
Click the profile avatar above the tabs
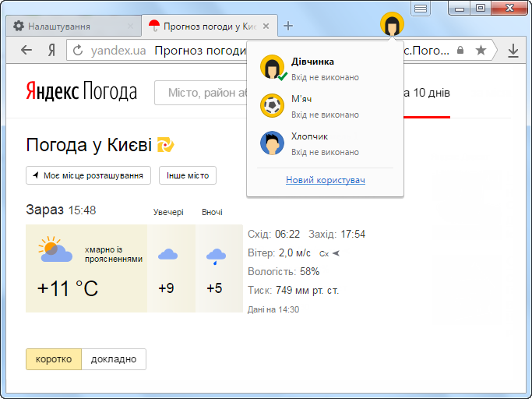pos(392,24)
